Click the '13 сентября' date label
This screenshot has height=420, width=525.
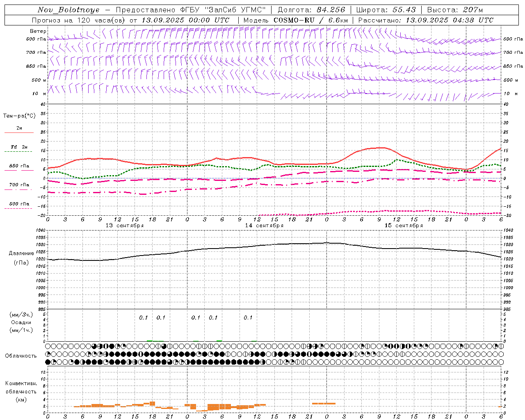125,226
